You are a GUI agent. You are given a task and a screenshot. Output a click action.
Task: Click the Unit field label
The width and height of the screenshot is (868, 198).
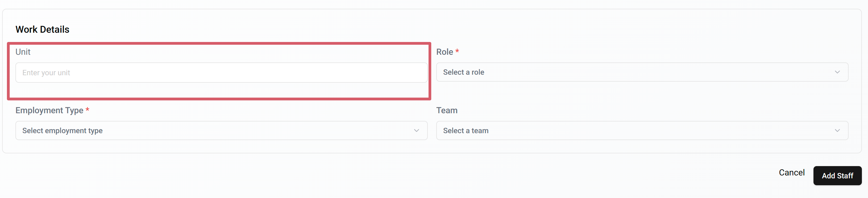[x=23, y=52]
